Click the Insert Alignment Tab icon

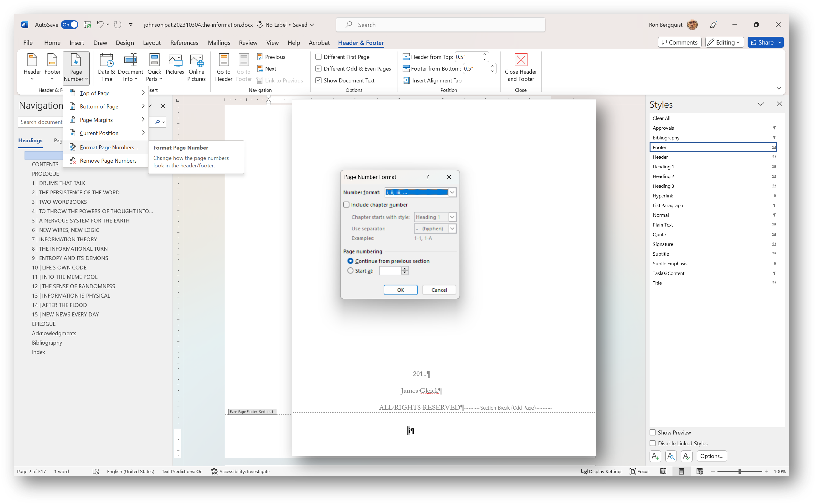(406, 80)
